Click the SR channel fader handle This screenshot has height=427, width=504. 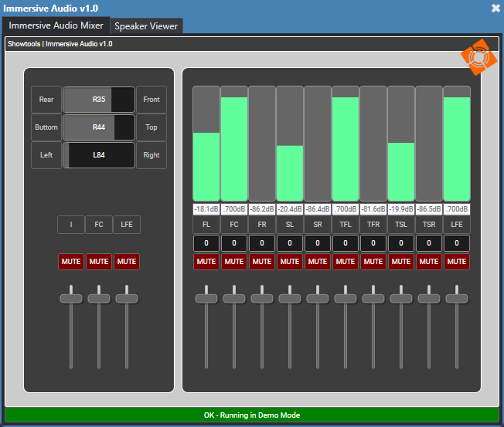click(x=318, y=299)
